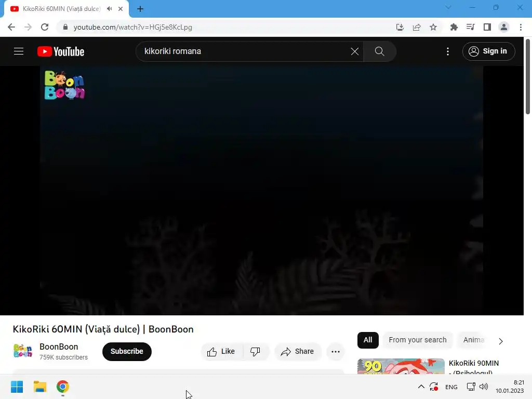Install app via address bar download icon
Screen dimensions: 532x399
tap(400, 27)
